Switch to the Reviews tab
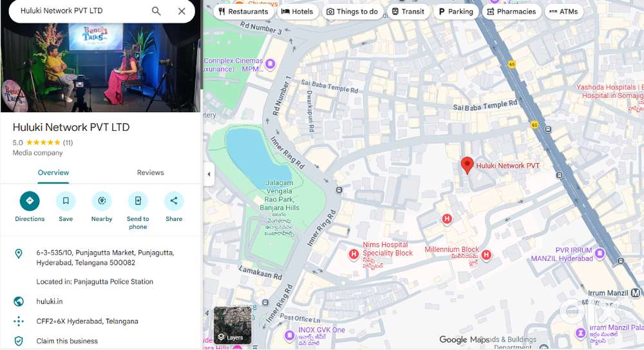Image resolution: width=644 pixels, height=350 pixels. click(150, 173)
